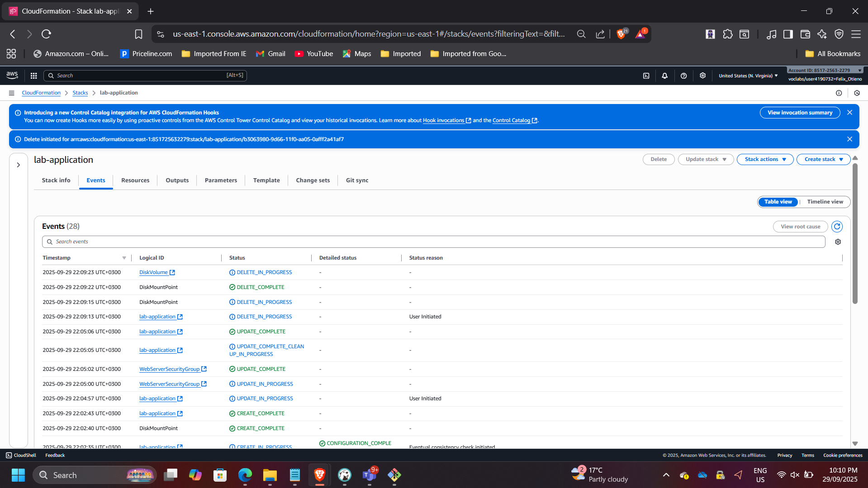Open the AWS services grid menu

(x=33, y=76)
